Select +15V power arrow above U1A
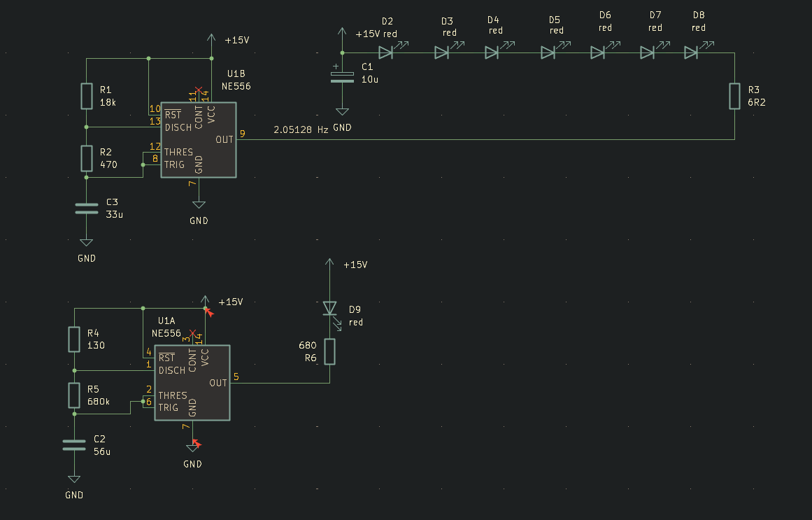812x520 pixels. (x=205, y=300)
